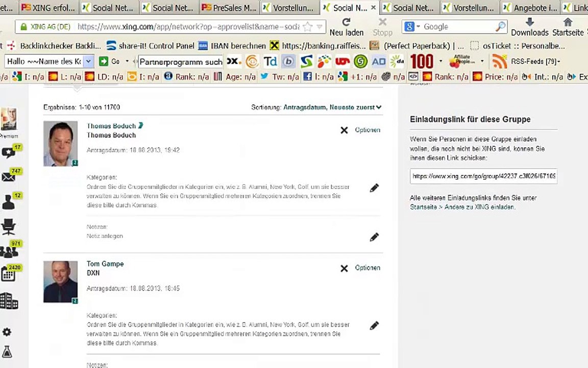Screen dimensions: 588x368
Task: Open share-it! Control Panel bookmark
Action: [150, 46]
